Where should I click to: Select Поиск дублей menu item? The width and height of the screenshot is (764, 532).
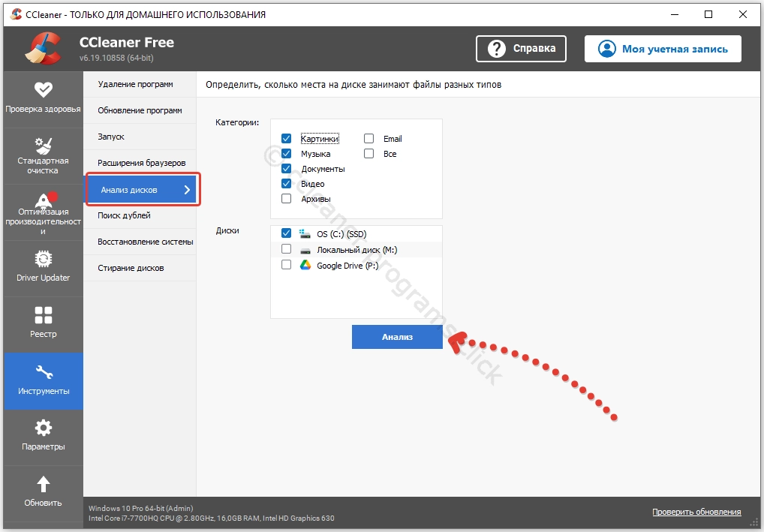[x=125, y=215]
